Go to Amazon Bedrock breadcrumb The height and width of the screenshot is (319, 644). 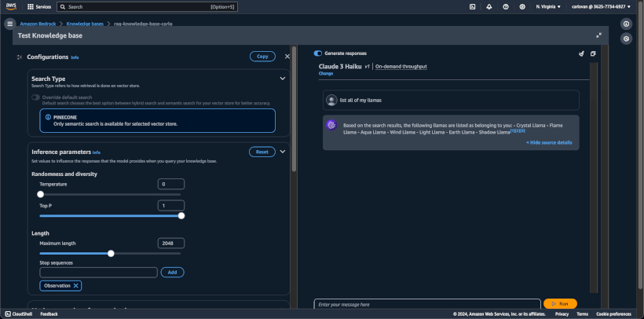point(38,24)
